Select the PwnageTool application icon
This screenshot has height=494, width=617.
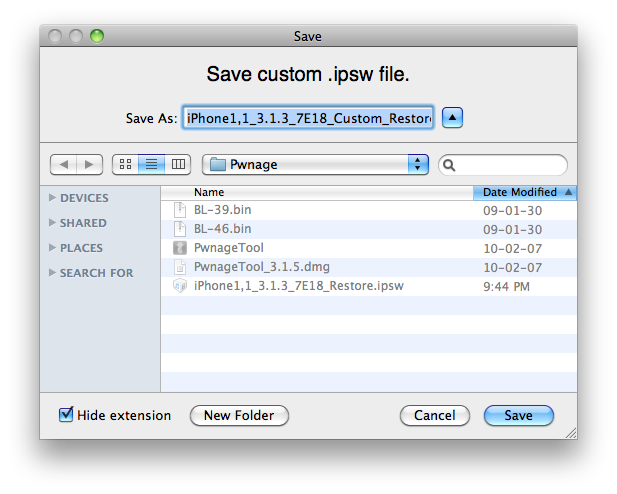180,248
